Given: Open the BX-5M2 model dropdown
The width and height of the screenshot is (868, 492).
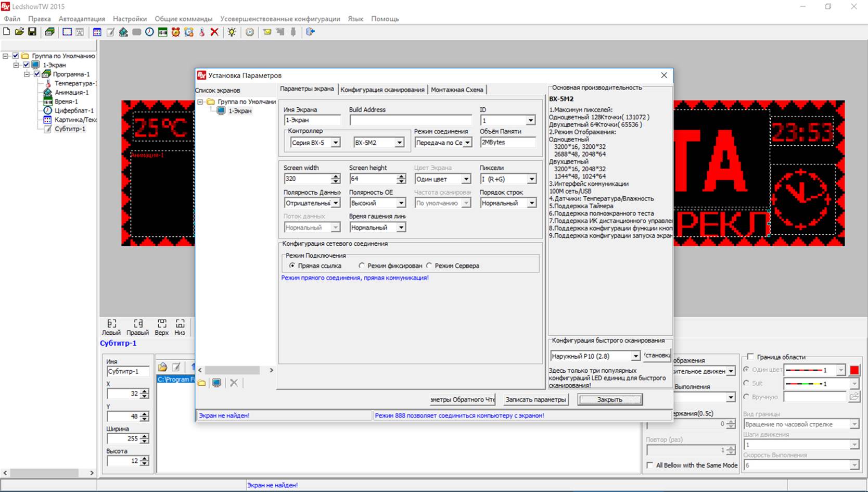Looking at the screenshot, I should pos(399,143).
